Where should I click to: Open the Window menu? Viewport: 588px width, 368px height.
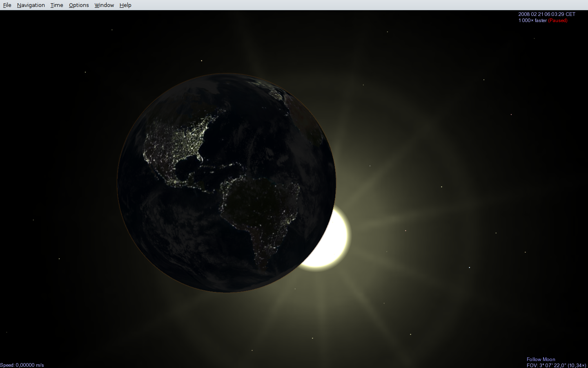click(104, 5)
